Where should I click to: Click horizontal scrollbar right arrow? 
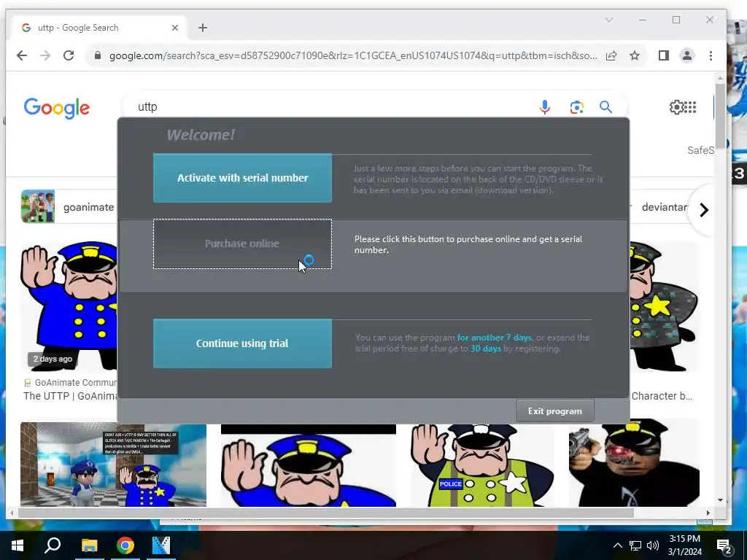[708, 513]
